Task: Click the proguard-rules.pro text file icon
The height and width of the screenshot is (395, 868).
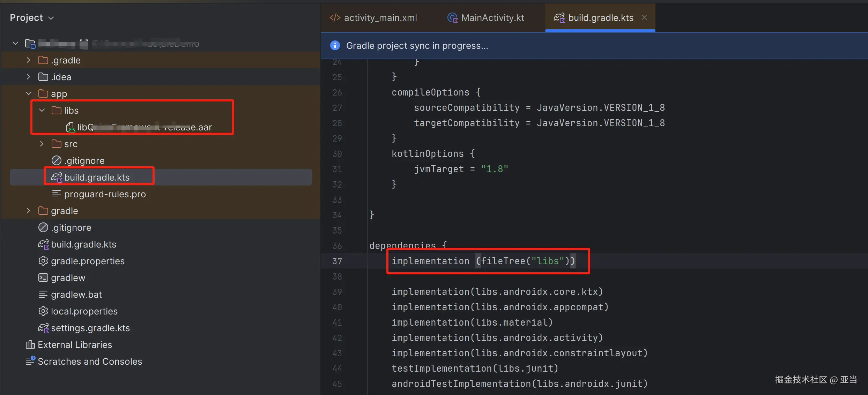Action: click(57, 194)
